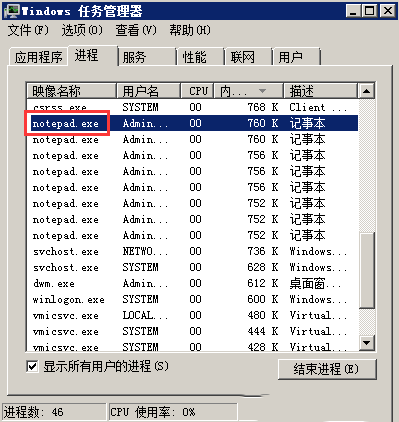Click the scroll down arrow of process list
399x422 pixels.
[x=366, y=343]
